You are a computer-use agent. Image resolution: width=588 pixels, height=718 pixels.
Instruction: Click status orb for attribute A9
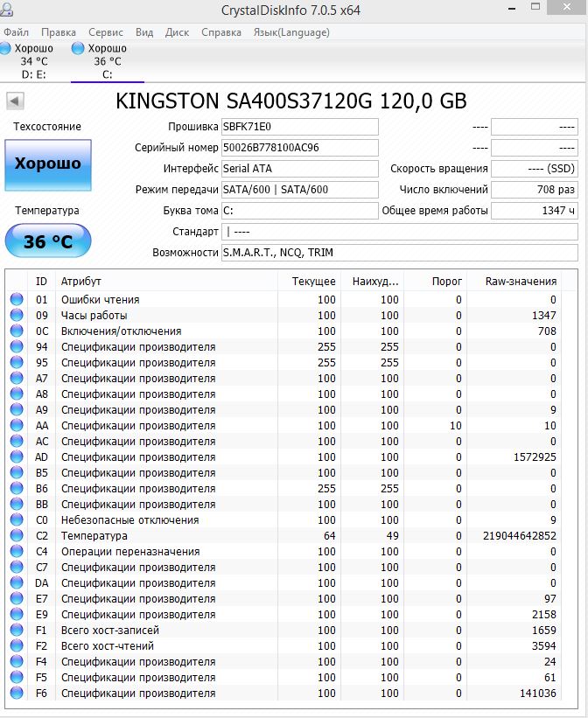17,410
